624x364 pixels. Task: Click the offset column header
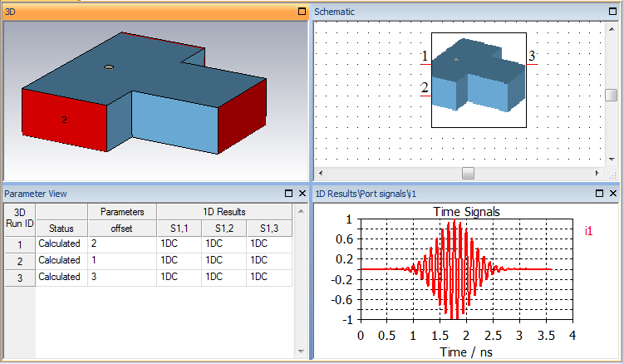pos(122,229)
